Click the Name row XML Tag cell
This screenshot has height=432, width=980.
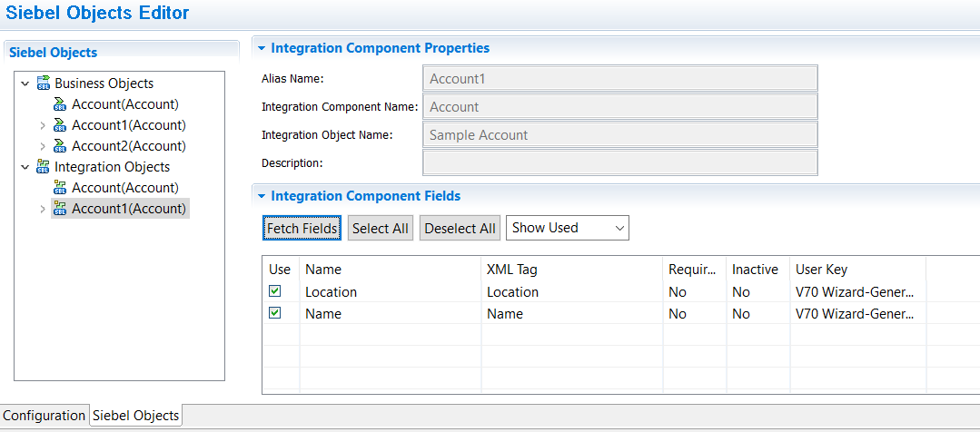point(572,313)
